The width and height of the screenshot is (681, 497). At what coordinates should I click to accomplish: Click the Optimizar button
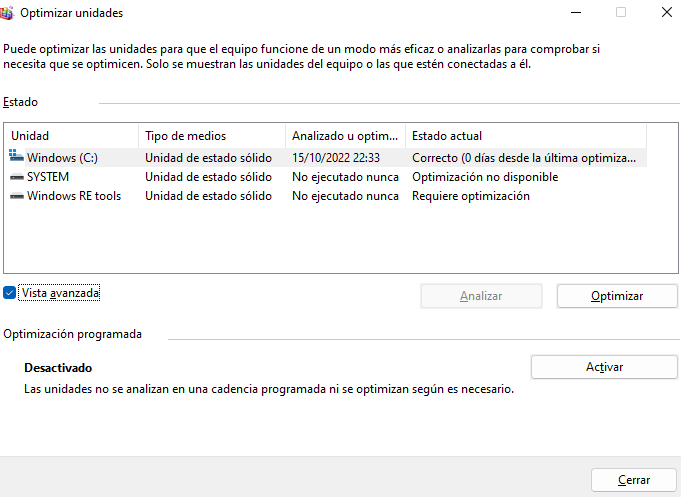click(x=617, y=296)
